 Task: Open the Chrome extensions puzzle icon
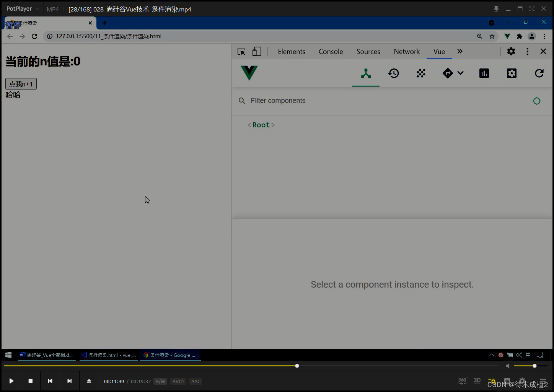tap(520, 36)
